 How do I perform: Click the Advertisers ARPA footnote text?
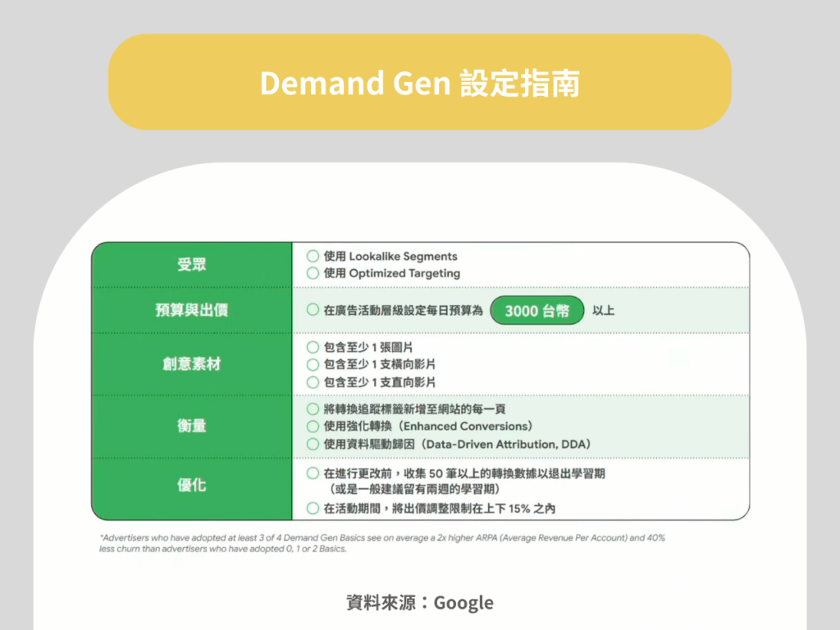click(x=381, y=543)
